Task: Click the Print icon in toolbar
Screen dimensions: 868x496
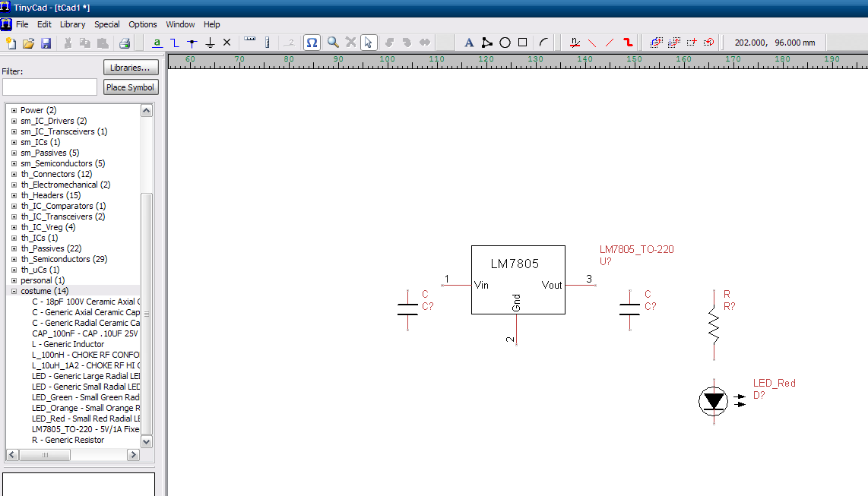Action: pos(125,43)
